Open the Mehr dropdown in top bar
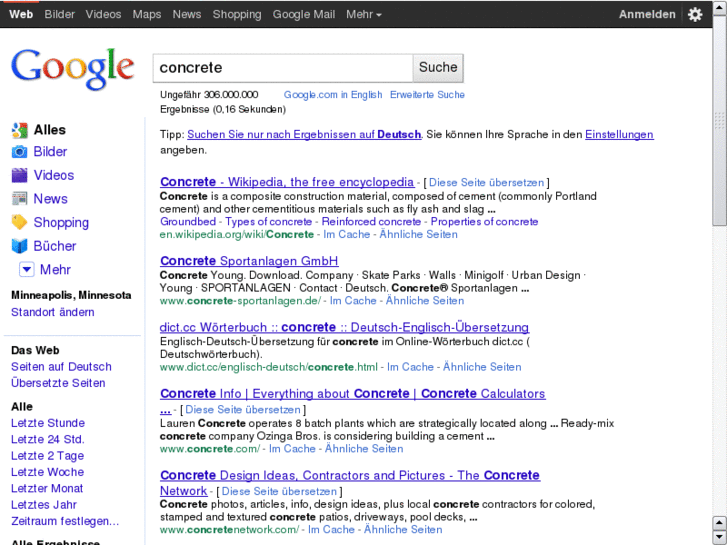This screenshot has width=727, height=545. point(364,14)
